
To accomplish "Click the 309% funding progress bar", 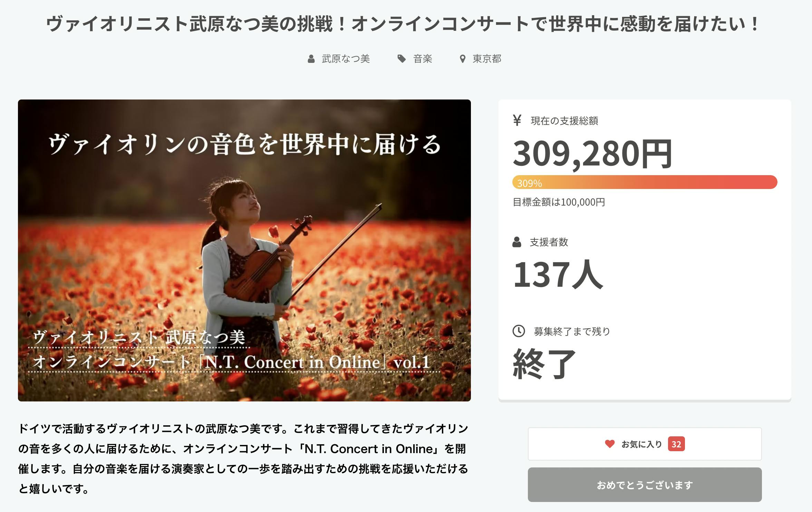I will click(645, 182).
